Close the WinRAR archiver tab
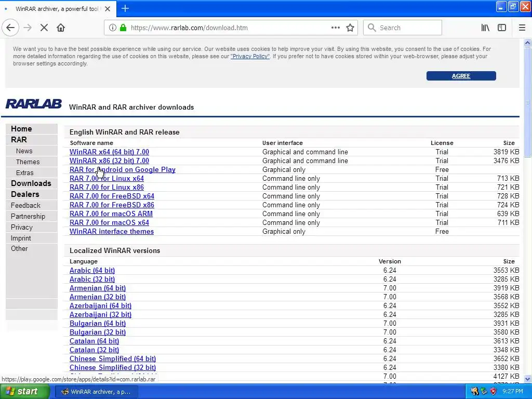Viewport: 532px width, 399px height. click(108, 9)
